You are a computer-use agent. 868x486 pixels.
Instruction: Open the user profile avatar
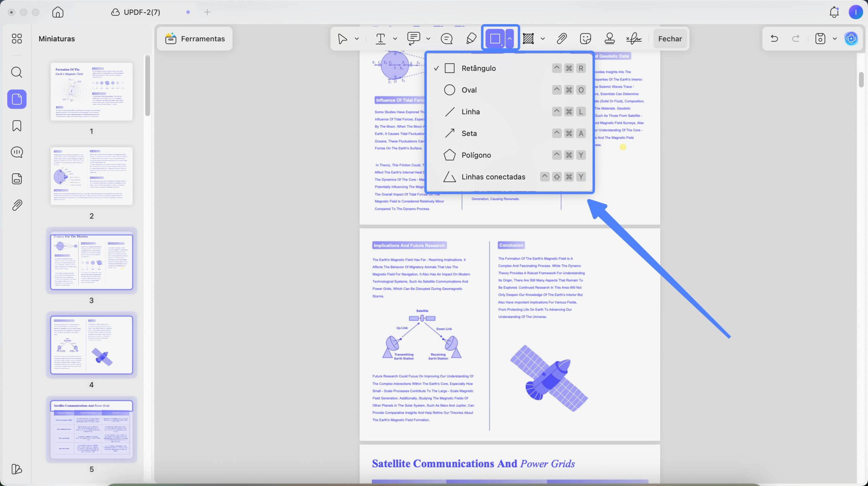tap(856, 12)
